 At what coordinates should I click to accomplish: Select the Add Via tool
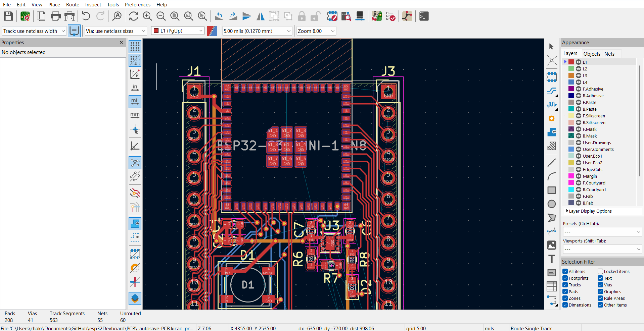click(551, 118)
